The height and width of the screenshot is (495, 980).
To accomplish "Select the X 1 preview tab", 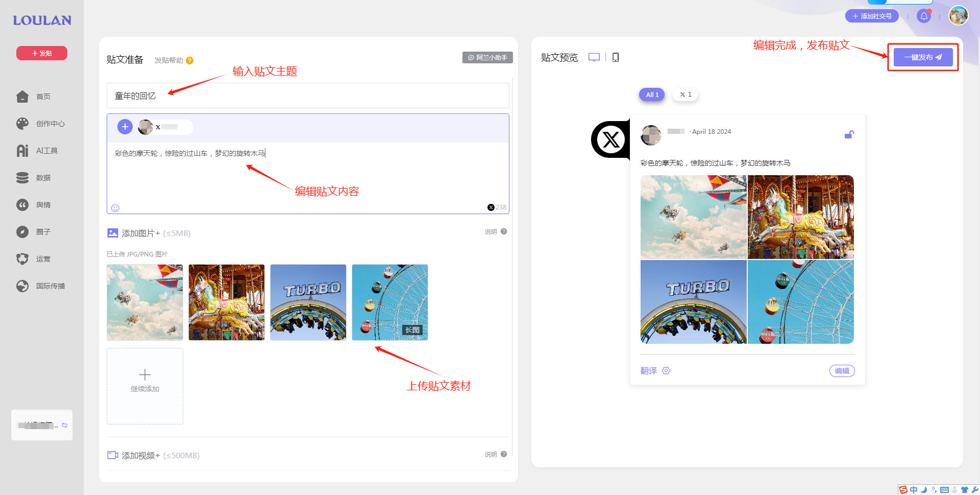I will [x=685, y=95].
